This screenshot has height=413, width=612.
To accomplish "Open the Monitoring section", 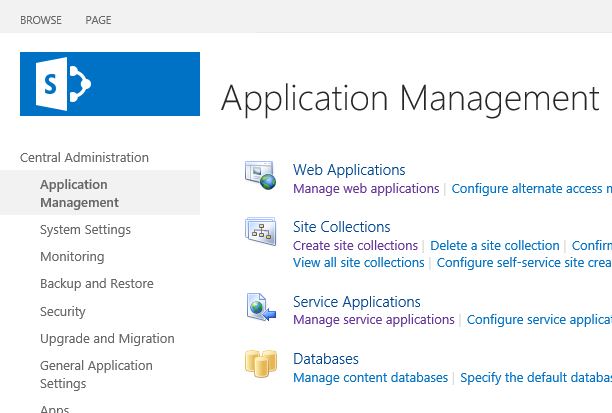I will coord(72,257).
